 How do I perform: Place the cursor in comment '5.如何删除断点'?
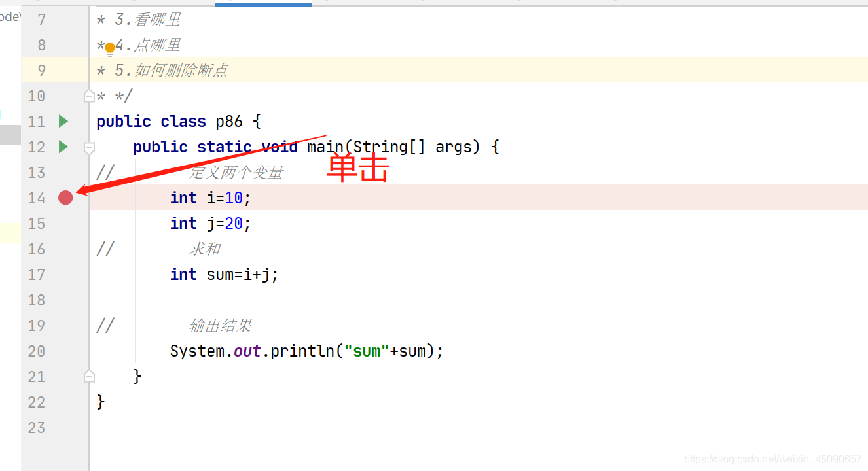coord(171,71)
